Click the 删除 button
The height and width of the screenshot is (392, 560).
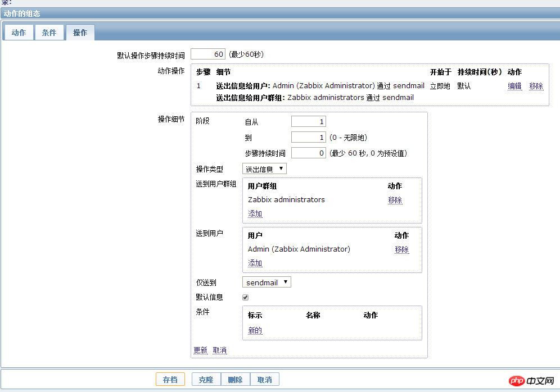[236, 379]
